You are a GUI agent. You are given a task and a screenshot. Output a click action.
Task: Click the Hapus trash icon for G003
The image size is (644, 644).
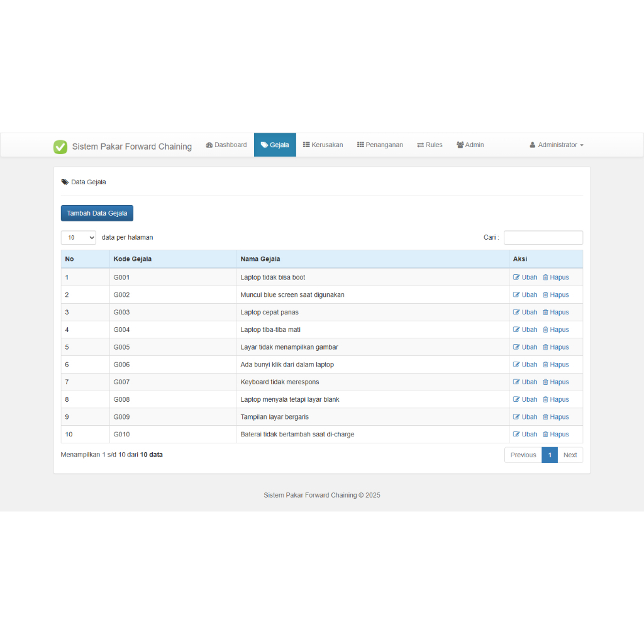545,312
